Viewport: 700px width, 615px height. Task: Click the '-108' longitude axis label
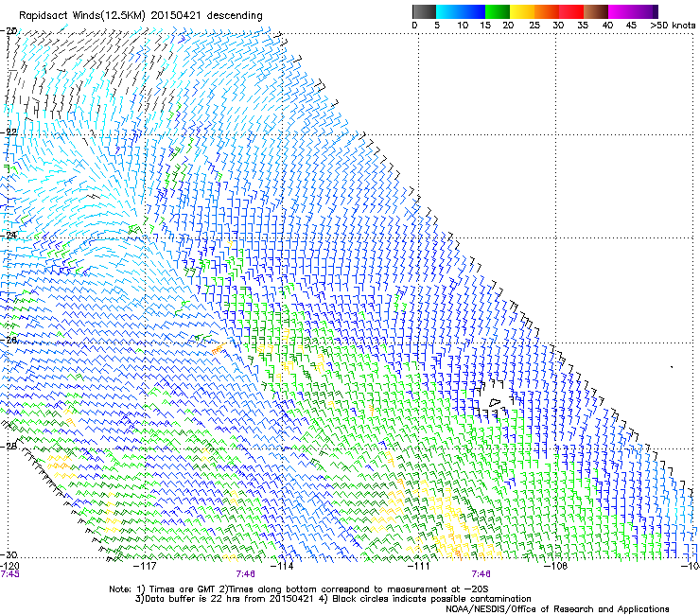tap(555, 566)
